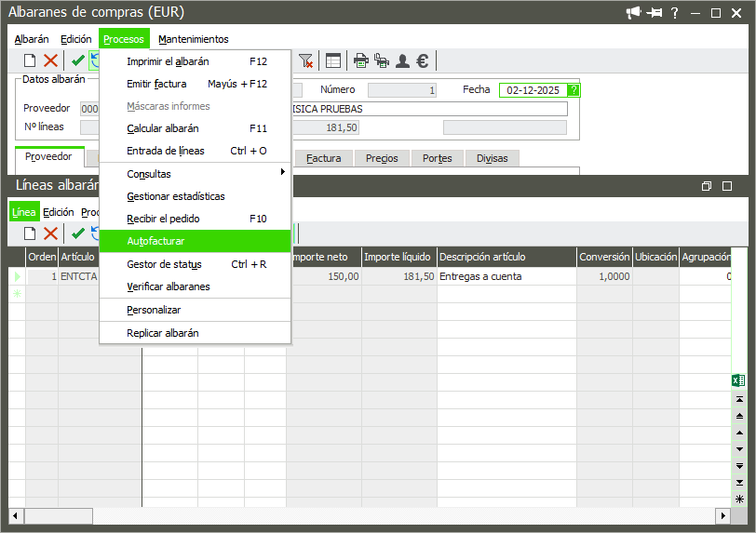Click the printer icon in main toolbar

click(360, 60)
